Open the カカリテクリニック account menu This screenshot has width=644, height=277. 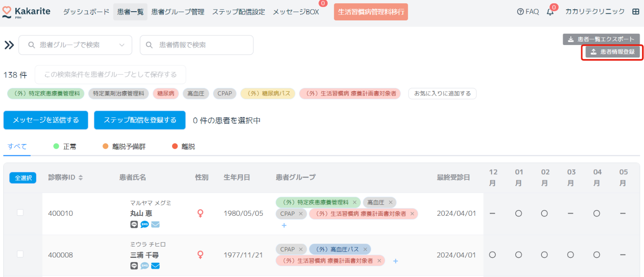coord(594,12)
